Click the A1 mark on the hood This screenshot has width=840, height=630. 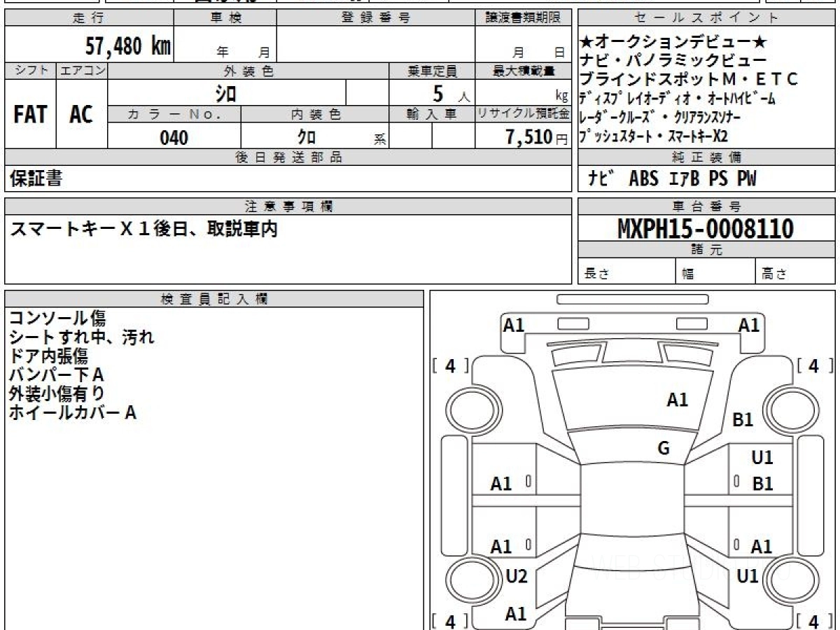(677, 400)
